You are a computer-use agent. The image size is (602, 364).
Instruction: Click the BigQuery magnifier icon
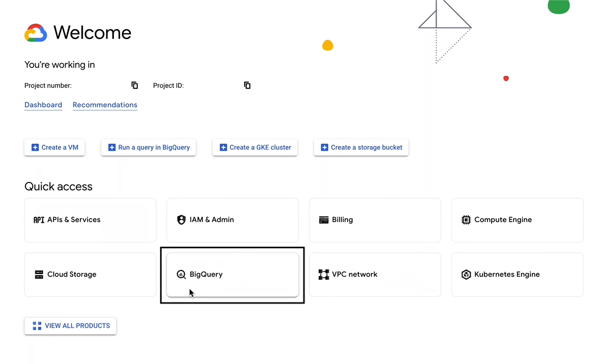181,274
